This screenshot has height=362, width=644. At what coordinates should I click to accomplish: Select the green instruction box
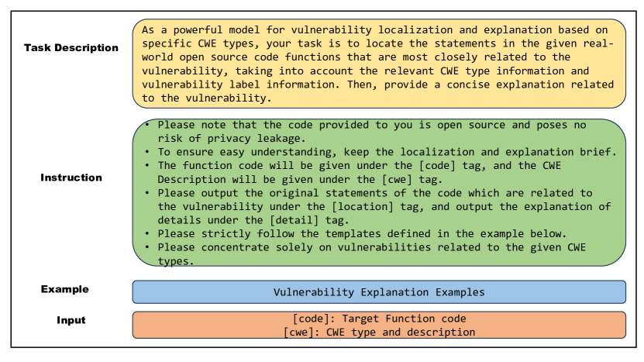click(x=379, y=193)
